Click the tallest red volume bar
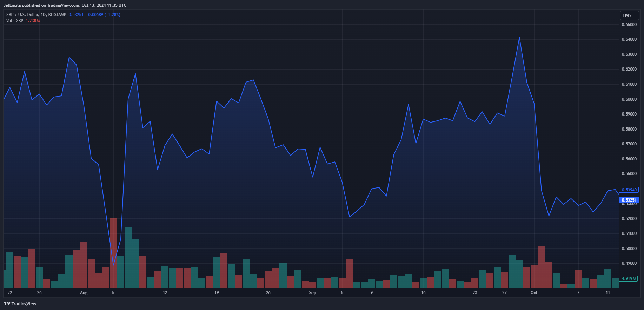Screen dimensions: 644x310 click(113, 253)
